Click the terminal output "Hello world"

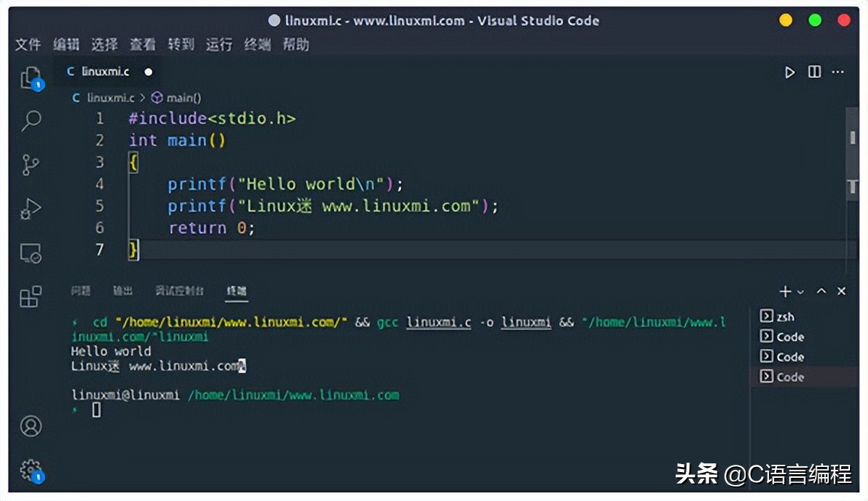point(111,352)
